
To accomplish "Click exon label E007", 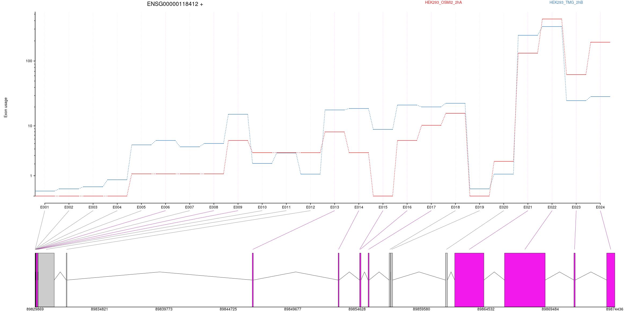I will [x=189, y=207].
